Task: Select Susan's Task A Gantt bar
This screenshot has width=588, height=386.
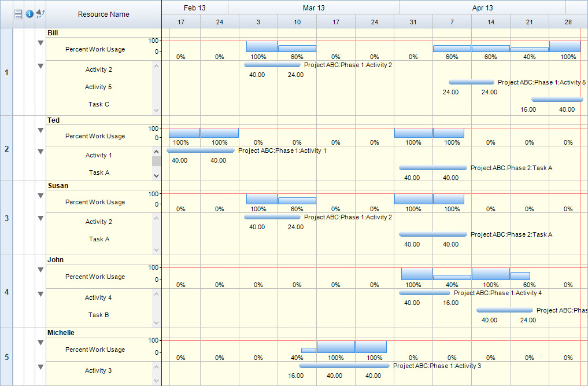Action: 432,234
